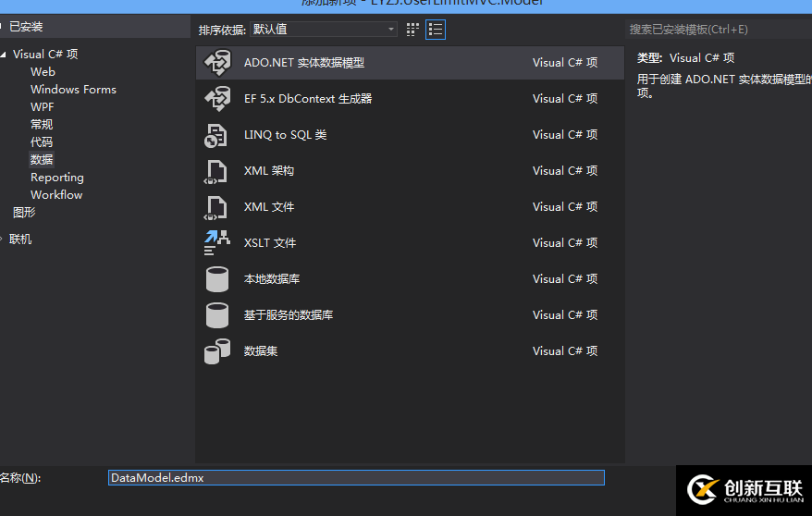Click the LINQ to SQL 类 text
The image size is (812, 516).
pyautogui.click(x=286, y=135)
